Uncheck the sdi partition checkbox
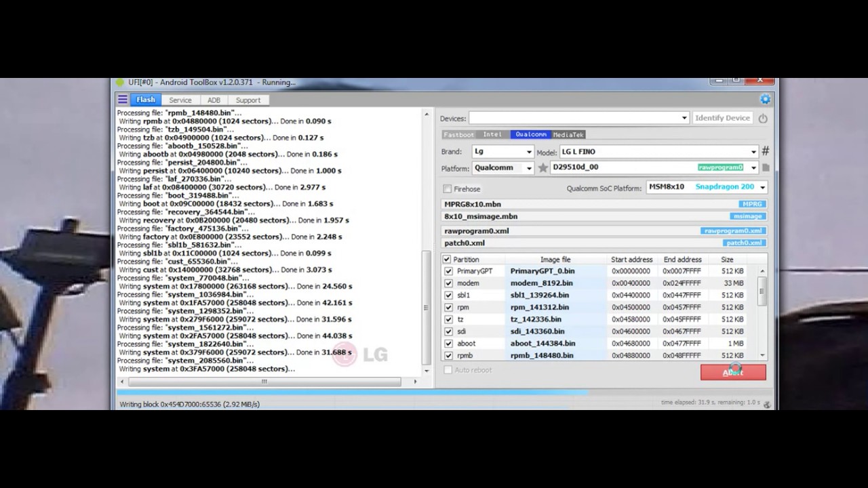The height and width of the screenshot is (488, 868). pos(448,331)
